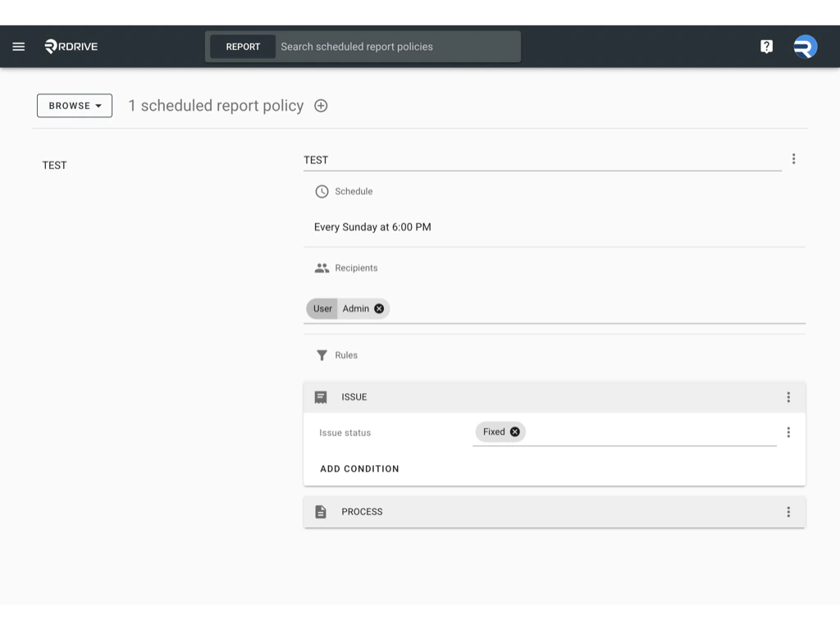
Task: Remove the Admin recipient chip
Action: pyautogui.click(x=378, y=308)
